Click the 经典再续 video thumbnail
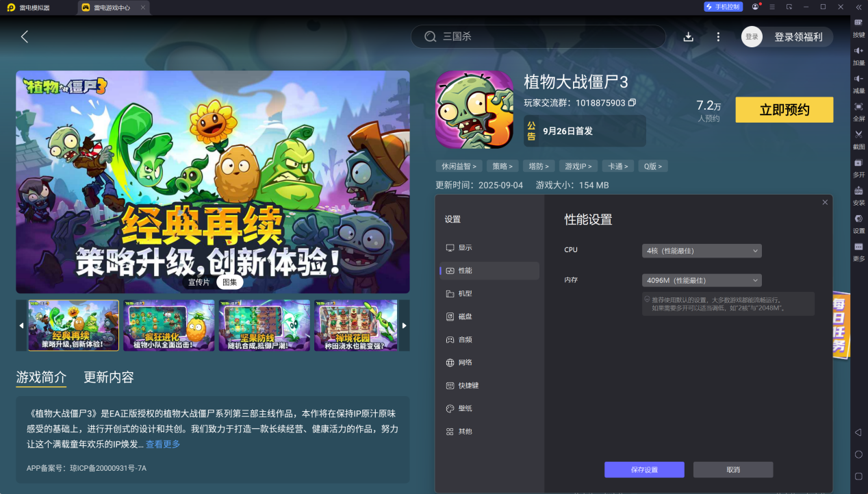The width and height of the screenshot is (868, 494). pyautogui.click(x=73, y=325)
